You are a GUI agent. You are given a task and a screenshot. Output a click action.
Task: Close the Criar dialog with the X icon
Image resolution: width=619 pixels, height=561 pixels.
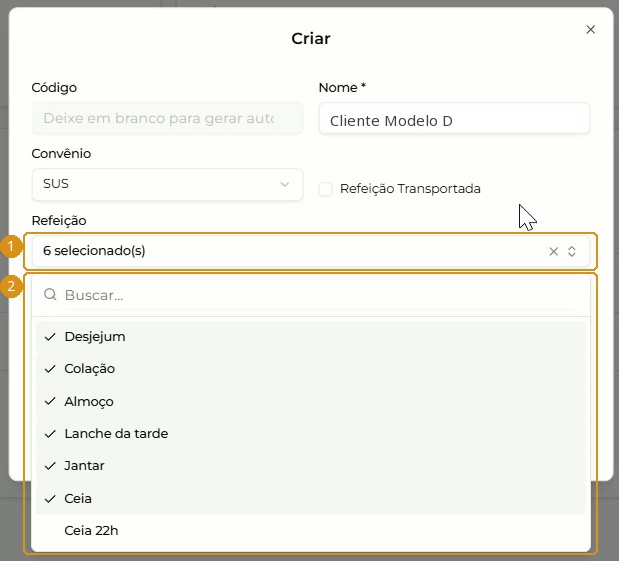click(x=591, y=30)
